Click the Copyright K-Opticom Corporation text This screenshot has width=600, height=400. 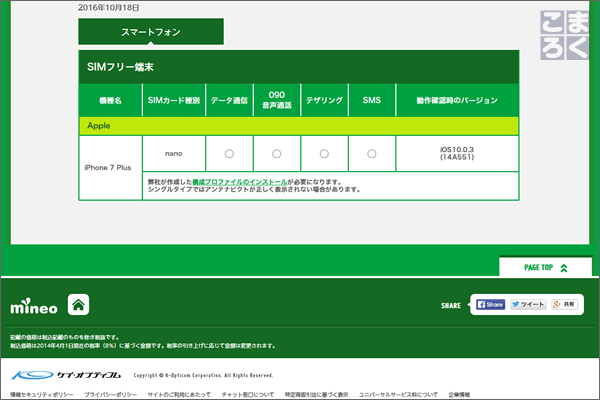tap(203, 376)
